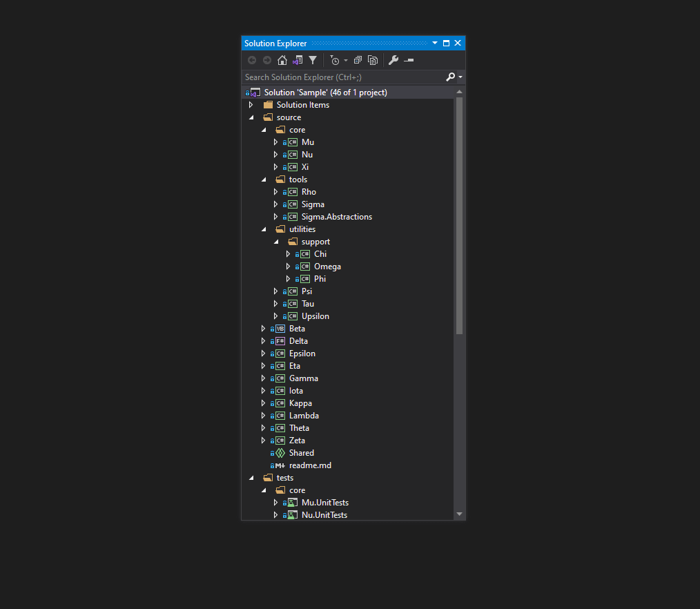Click the Back navigation button
Viewport: 700px width, 609px height.
click(252, 60)
